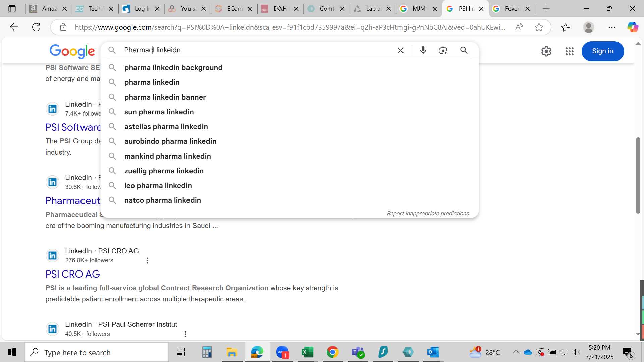Open a new browser tab

pos(546,9)
